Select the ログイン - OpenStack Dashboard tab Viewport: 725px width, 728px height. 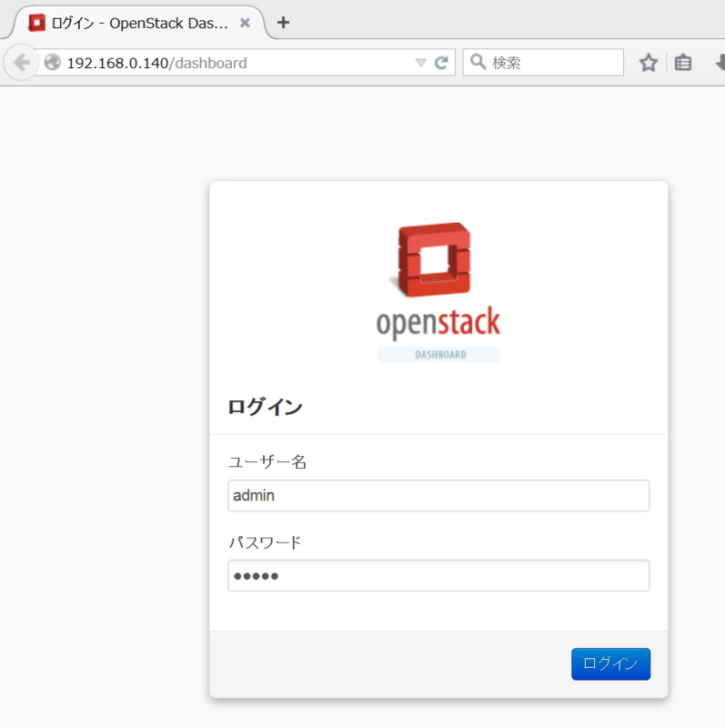[x=138, y=23]
